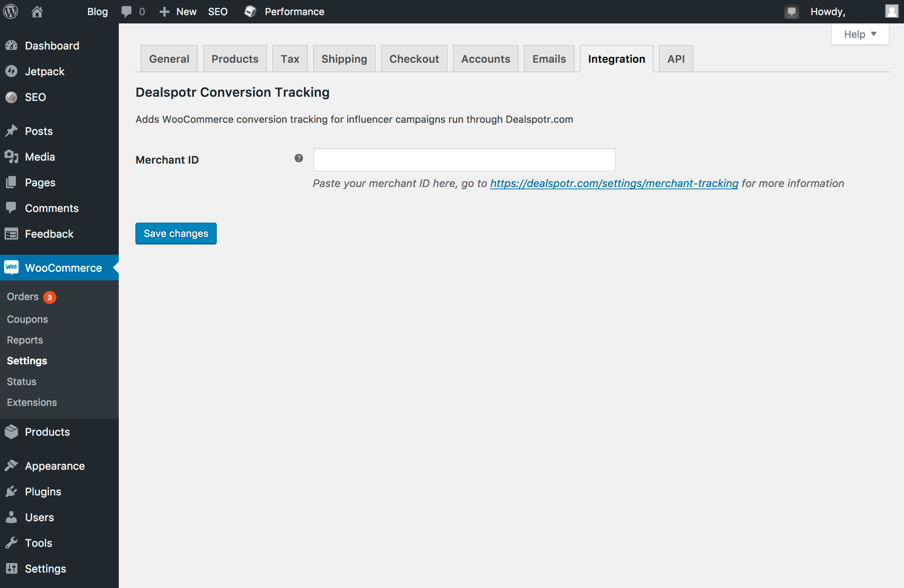Click the Merchant ID input field
This screenshot has height=588, width=904.
pos(463,159)
